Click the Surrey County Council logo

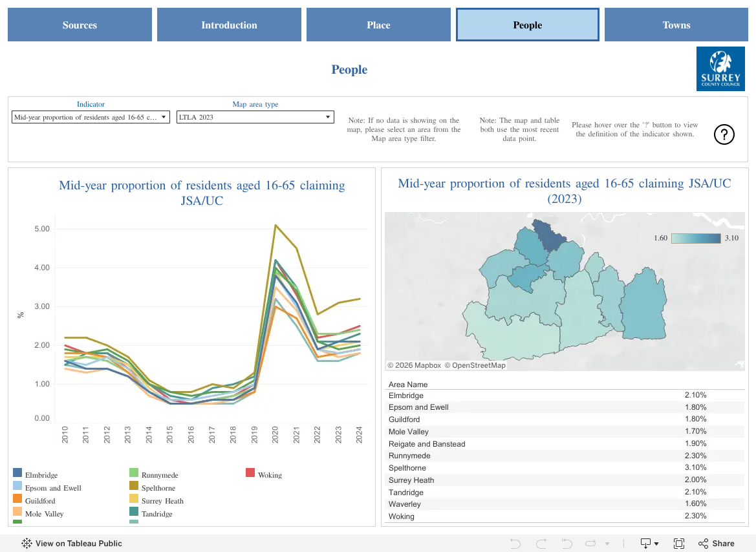720,69
